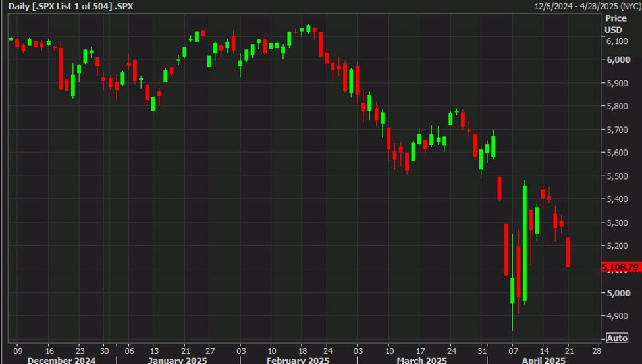
Task: Click the 6,000 price axis label
Action: pos(617,59)
